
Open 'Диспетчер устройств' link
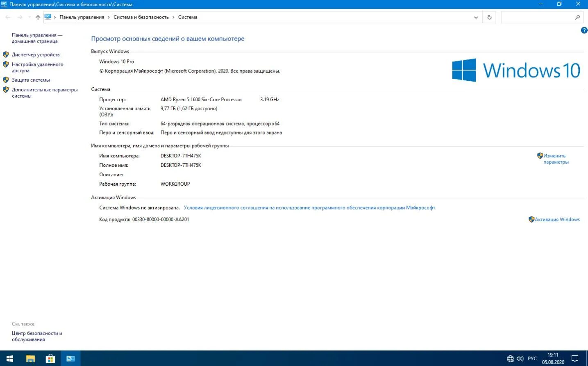click(36, 55)
